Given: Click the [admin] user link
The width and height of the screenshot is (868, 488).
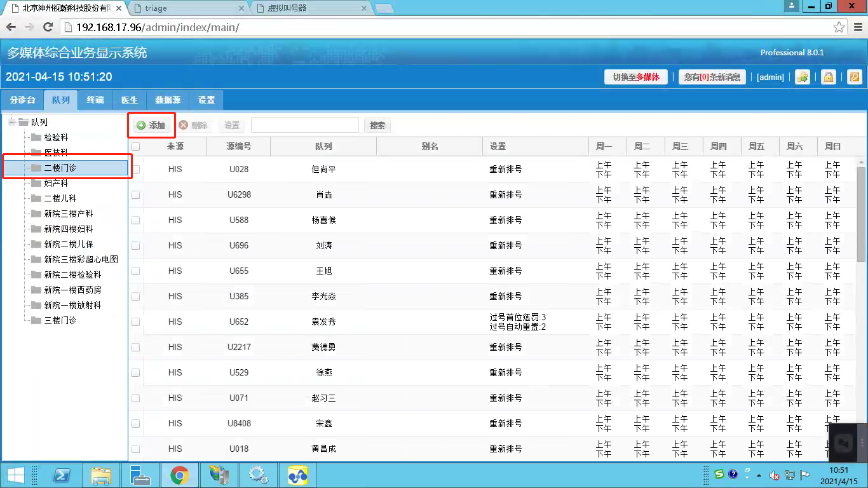Looking at the screenshot, I should pos(770,77).
